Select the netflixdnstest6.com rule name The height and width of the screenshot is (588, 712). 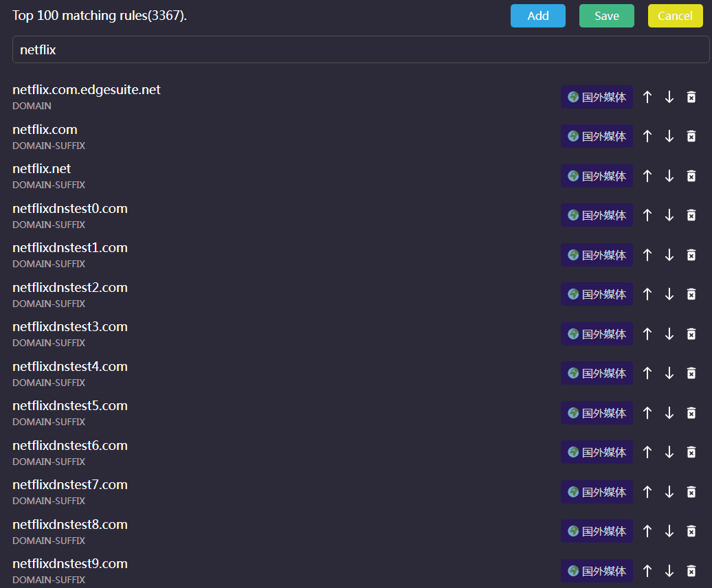click(70, 446)
